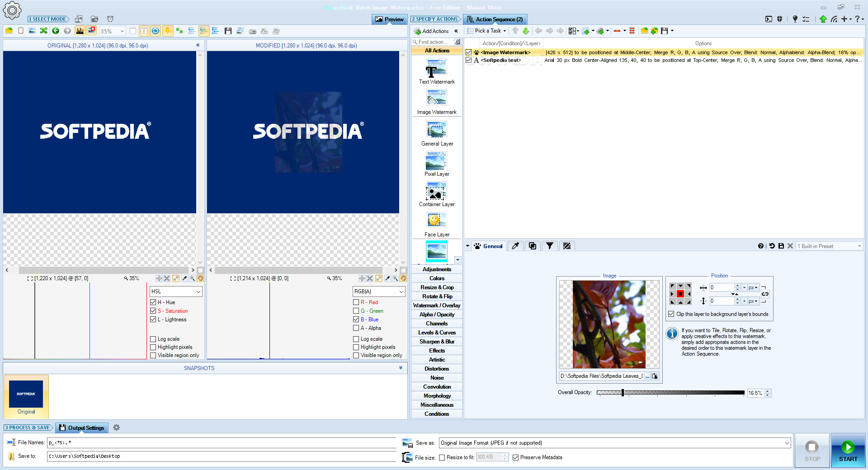This screenshot has width=868, height=470.
Task: Open the Built-in Preset dropdown
Action: tap(830, 246)
